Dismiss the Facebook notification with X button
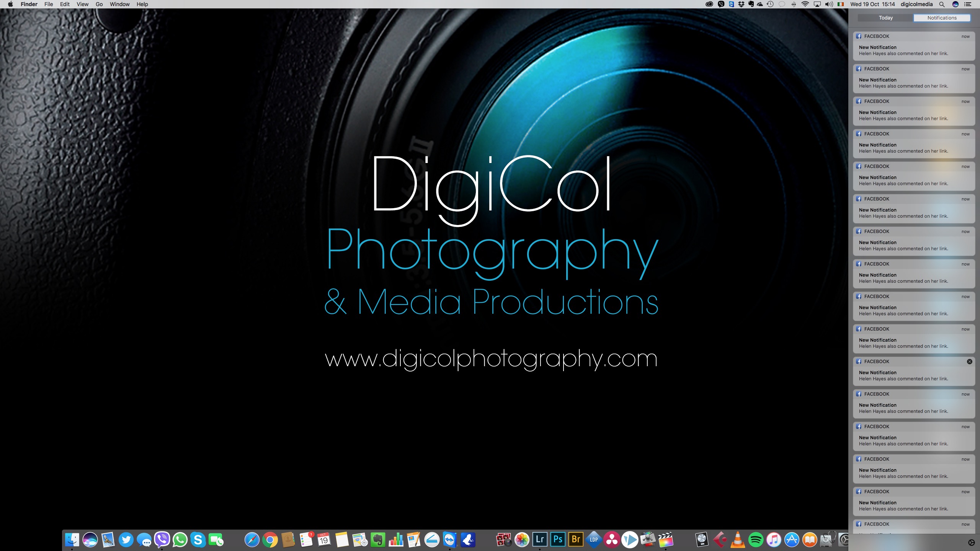The width and height of the screenshot is (980, 551). click(x=969, y=362)
